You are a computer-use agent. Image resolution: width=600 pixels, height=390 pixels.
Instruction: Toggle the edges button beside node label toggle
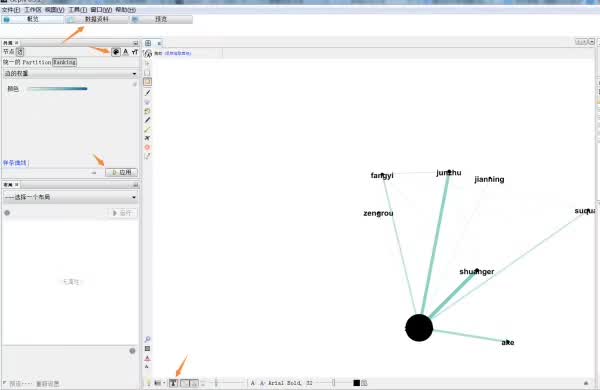(185, 383)
